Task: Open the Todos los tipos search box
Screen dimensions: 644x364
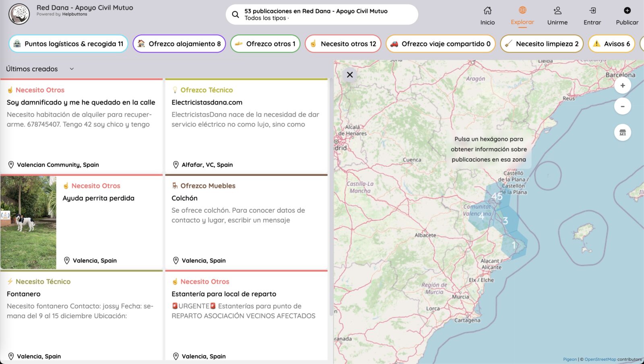Action: point(322,14)
